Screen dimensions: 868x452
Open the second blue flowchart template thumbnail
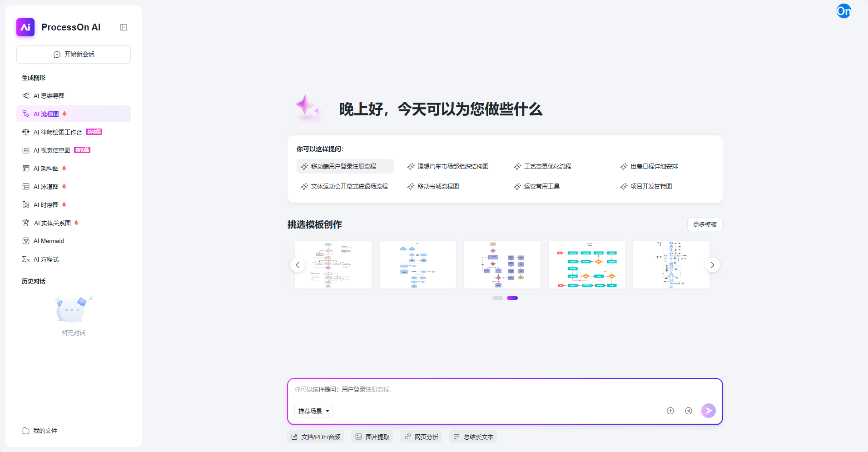pyautogui.click(x=418, y=265)
